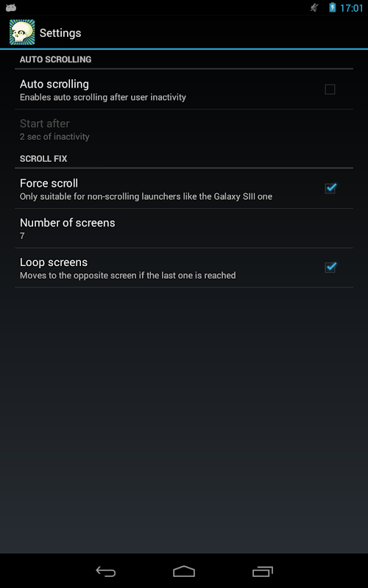Select the Force scroll preference row
The image size is (368, 588).
184,189
